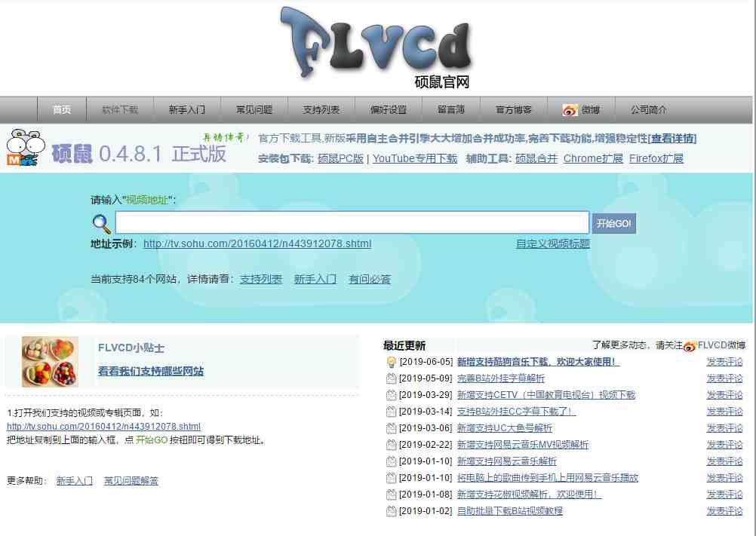Screen dimensions: 756x536
Task: Open the 留言簿 navigation tab
Action: (x=450, y=110)
